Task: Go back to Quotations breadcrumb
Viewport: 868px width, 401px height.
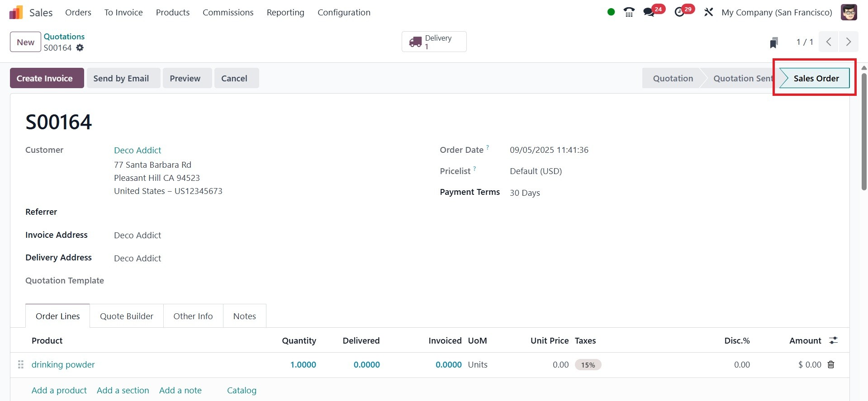Action: pyautogui.click(x=64, y=36)
